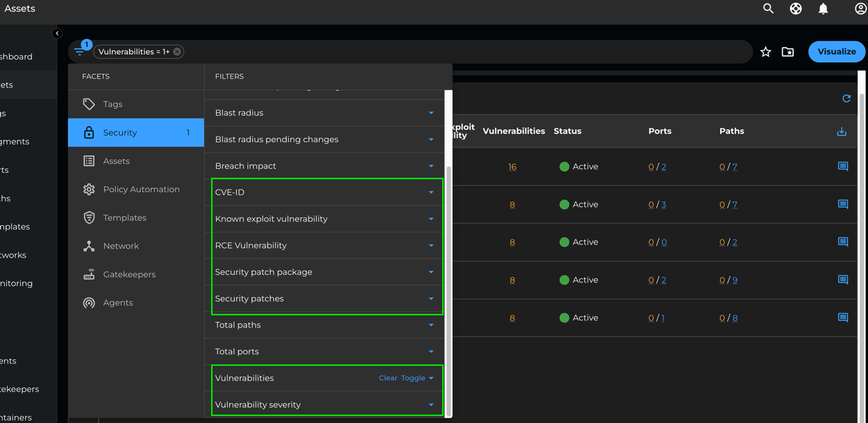Clear the Vulnerabilities filter
Screen dimensions: 868x423
click(388, 378)
